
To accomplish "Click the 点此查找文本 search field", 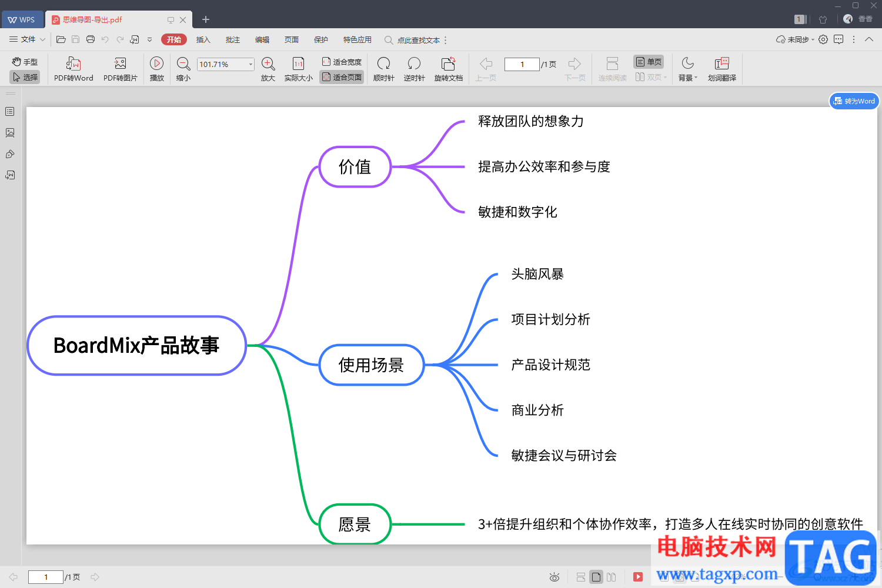I will [418, 40].
